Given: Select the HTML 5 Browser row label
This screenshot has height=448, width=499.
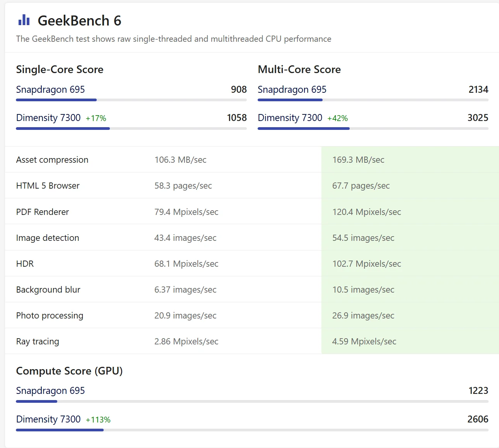Looking at the screenshot, I should pos(48,186).
